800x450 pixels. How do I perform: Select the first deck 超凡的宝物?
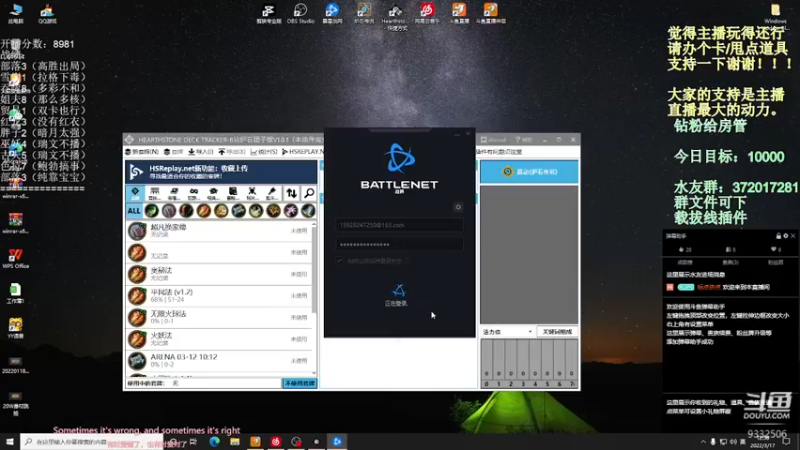(x=218, y=231)
